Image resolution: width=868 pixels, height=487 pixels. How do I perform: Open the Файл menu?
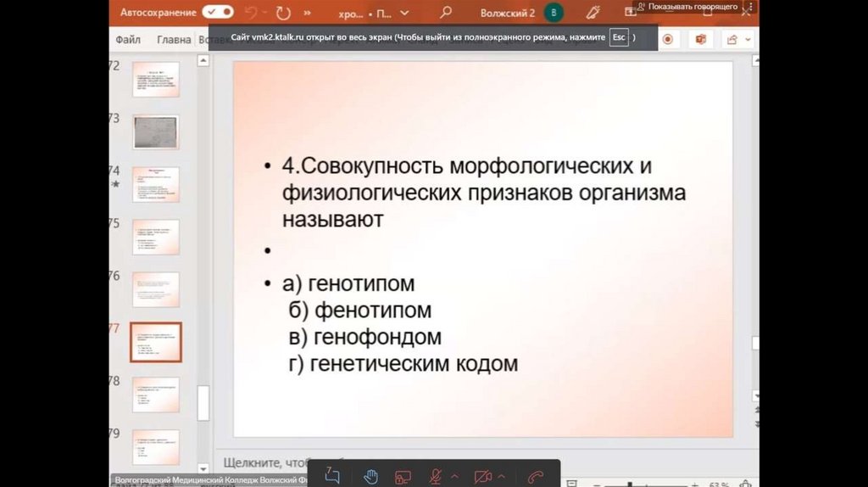point(128,39)
